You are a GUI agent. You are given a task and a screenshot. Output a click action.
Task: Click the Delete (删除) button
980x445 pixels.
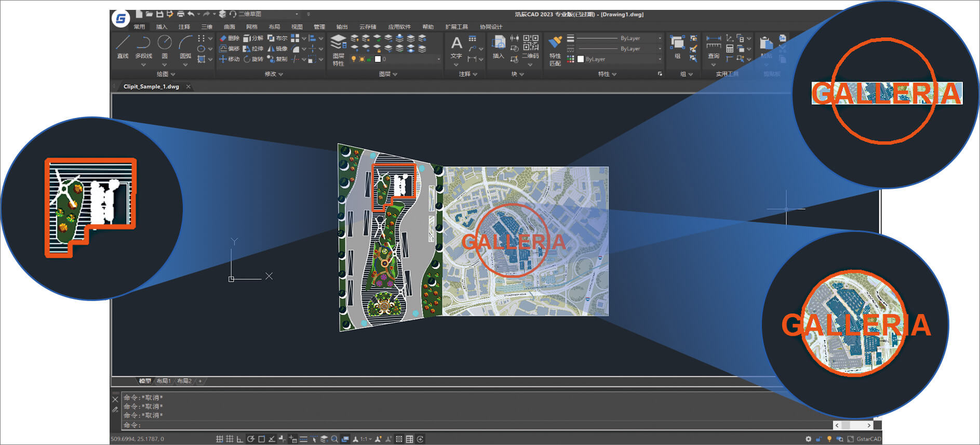[229, 38]
